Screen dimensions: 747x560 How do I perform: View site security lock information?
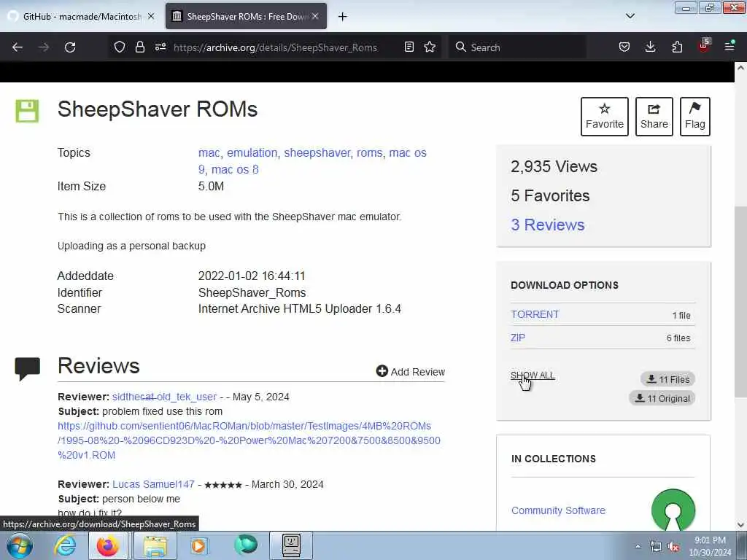[139, 47]
